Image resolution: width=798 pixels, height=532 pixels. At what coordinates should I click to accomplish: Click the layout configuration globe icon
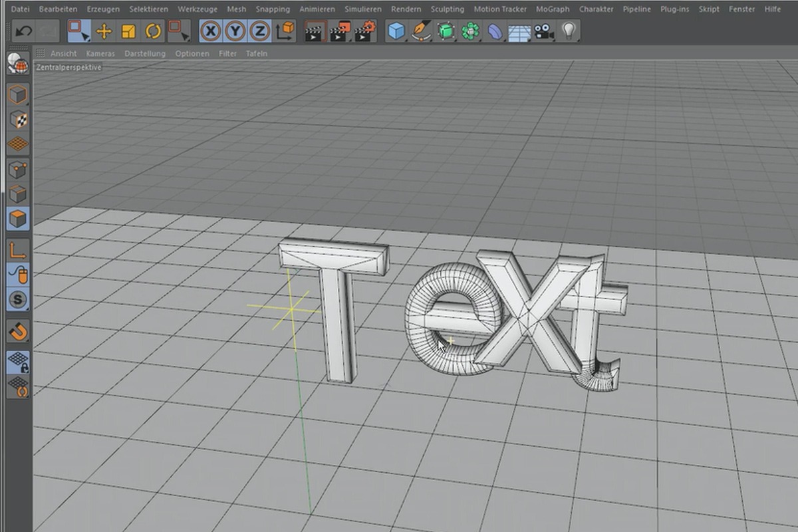click(x=17, y=64)
